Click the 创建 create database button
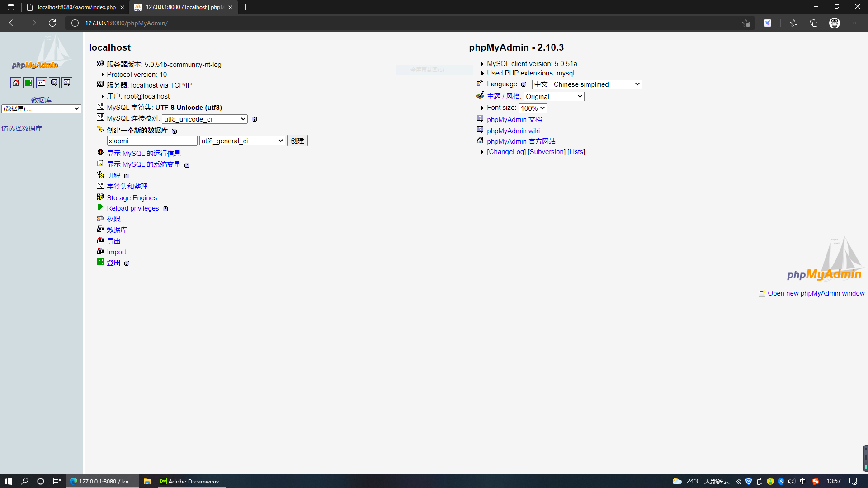868x488 pixels. [297, 141]
